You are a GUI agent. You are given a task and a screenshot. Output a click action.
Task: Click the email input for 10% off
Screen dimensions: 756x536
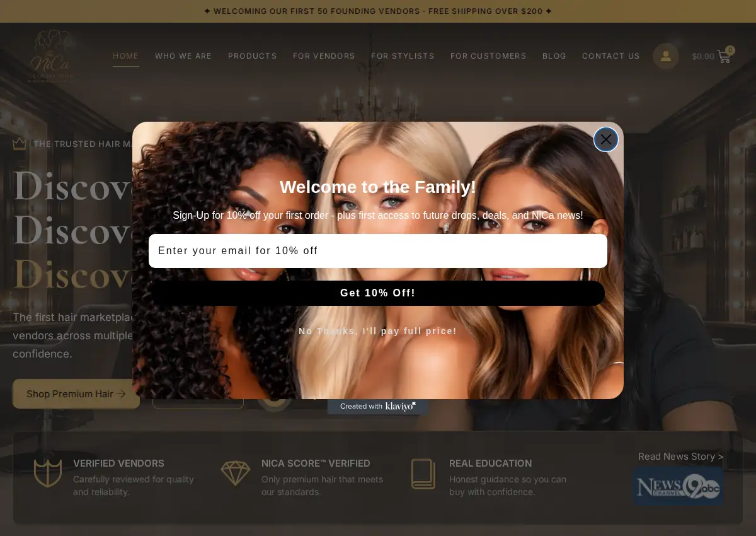378,251
